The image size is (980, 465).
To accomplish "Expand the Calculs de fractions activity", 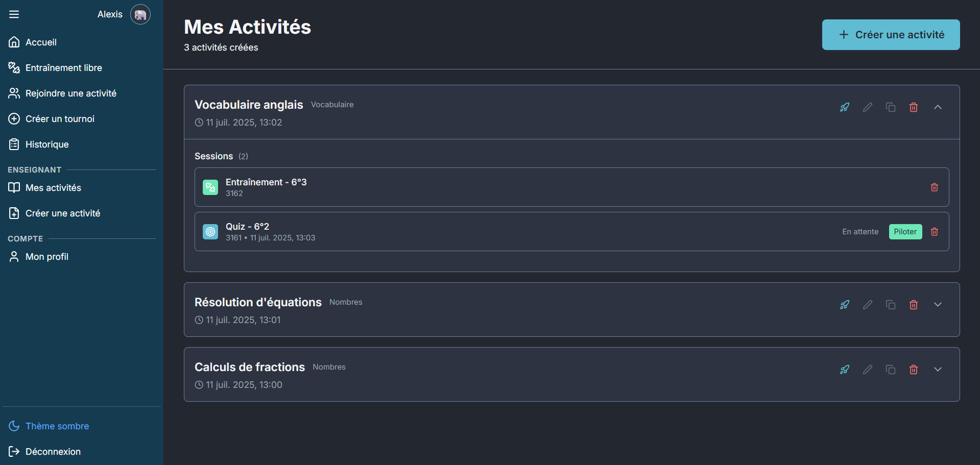I will click(x=938, y=370).
